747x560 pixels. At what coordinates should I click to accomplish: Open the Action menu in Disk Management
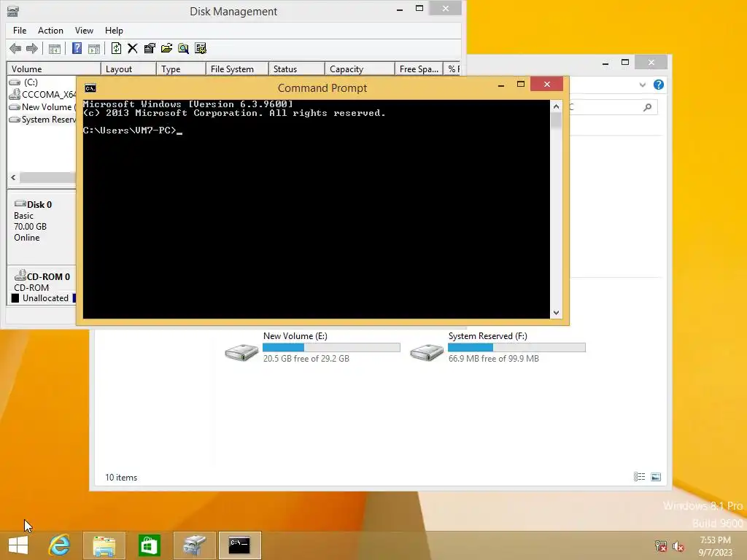50,31
